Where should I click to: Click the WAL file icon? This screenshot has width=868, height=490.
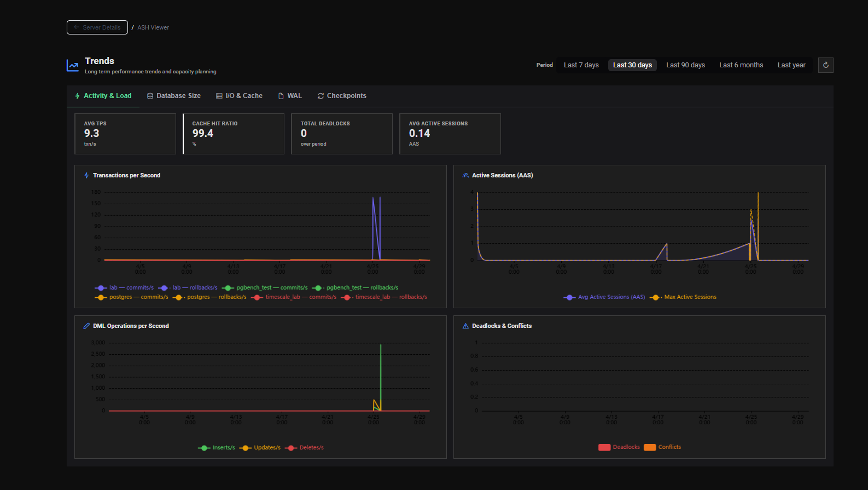coord(281,96)
